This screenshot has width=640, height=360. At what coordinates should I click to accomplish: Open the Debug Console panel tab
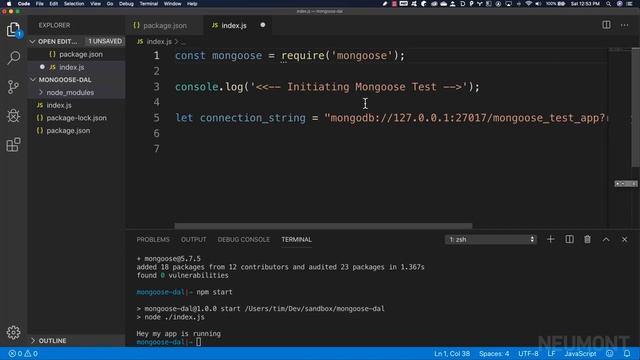(x=243, y=240)
